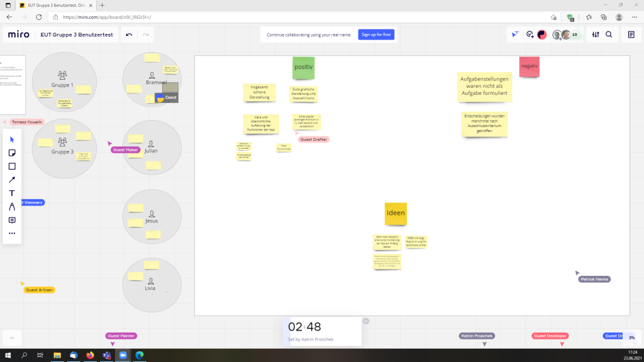Activate the text tool
This screenshot has height=362, width=644.
[12, 193]
